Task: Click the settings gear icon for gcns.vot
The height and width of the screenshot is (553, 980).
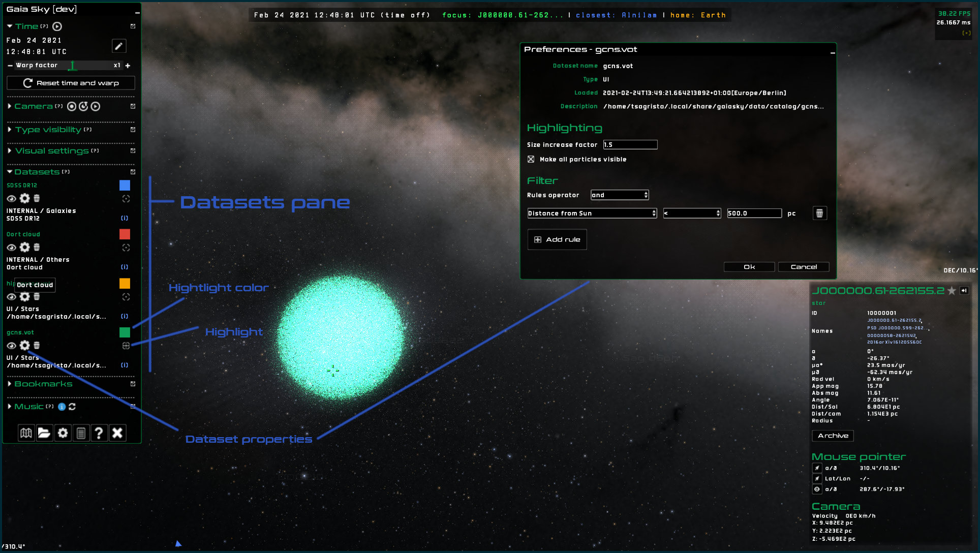Action: click(x=24, y=345)
